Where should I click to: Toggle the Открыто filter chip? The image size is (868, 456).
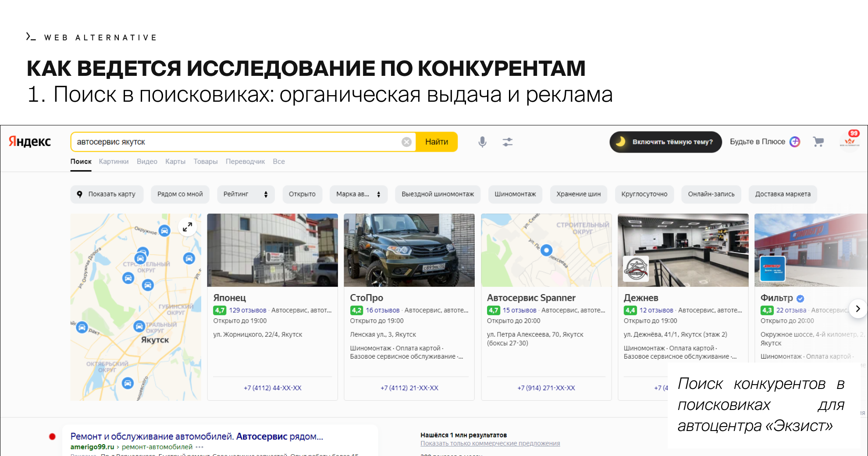(x=302, y=194)
